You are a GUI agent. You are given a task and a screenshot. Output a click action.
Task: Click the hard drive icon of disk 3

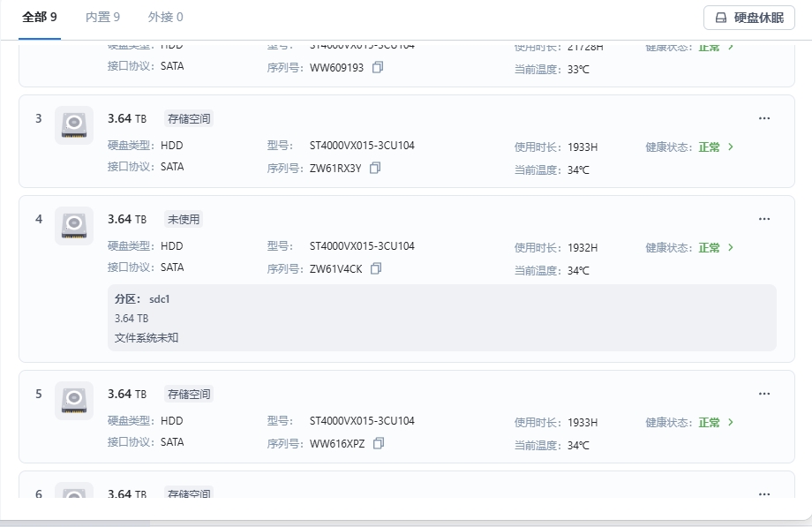pos(74,125)
